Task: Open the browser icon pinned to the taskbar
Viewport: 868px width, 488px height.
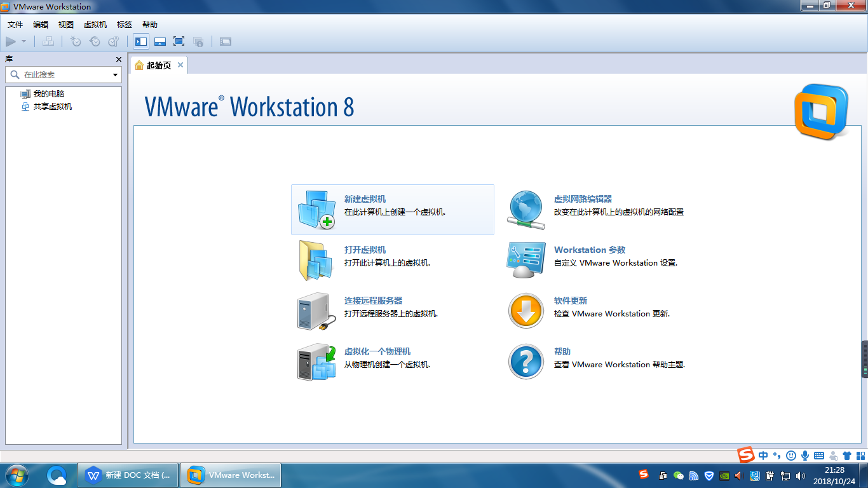Action: pyautogui.click(x=57, y=475)
